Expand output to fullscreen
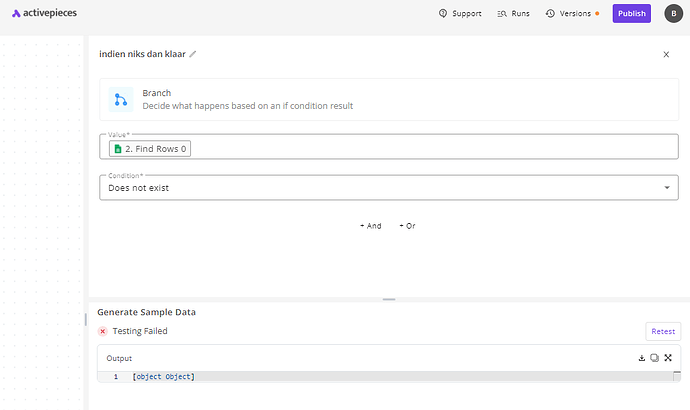Screen dimensions: 690x410 (x=668, y=358)
